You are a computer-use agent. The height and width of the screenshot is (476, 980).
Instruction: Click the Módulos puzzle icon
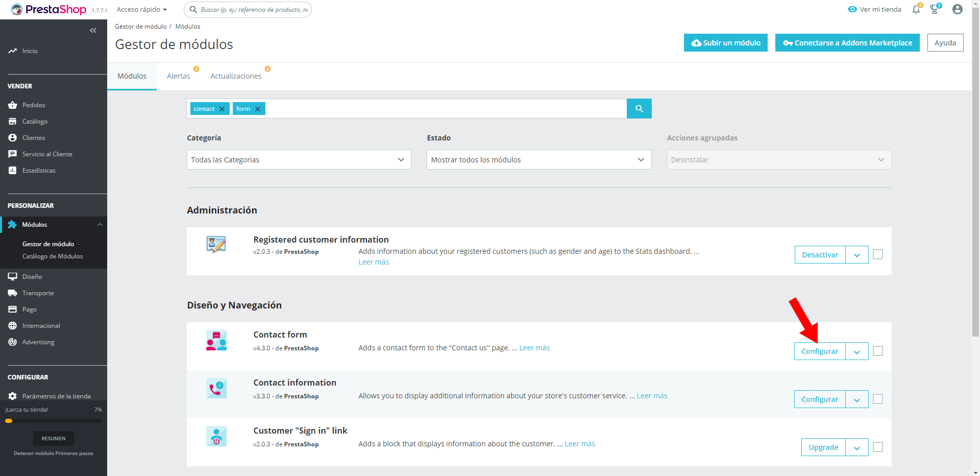12,225
